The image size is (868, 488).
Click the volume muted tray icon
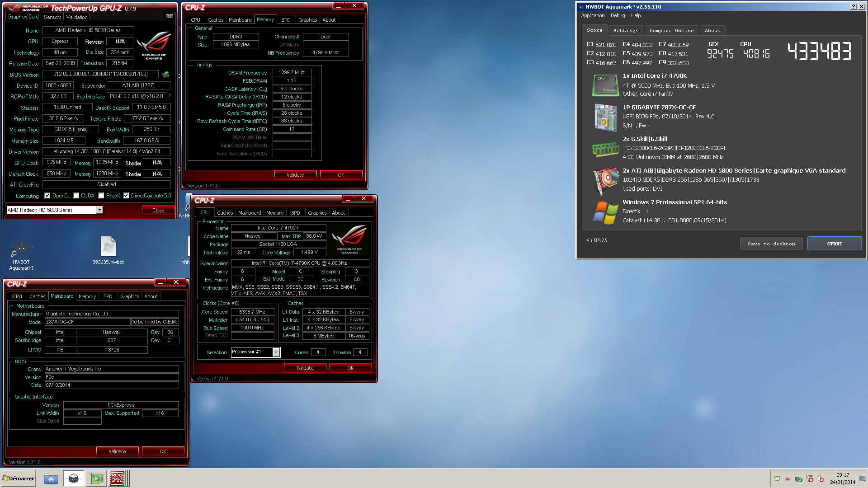tap(821, 479)
